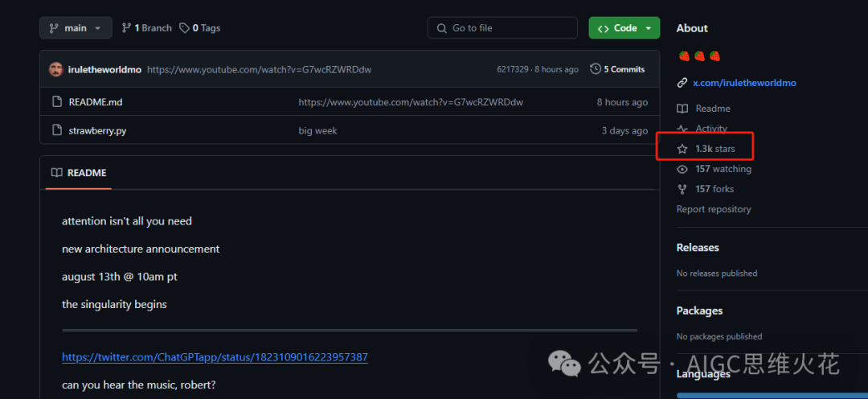Click the book icon in README tab

(x=56, y=173)
